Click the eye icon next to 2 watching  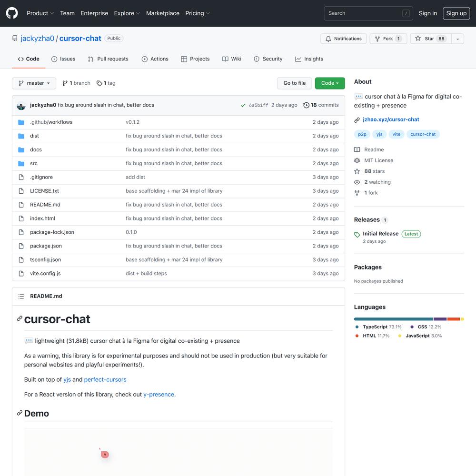(357, 182)
